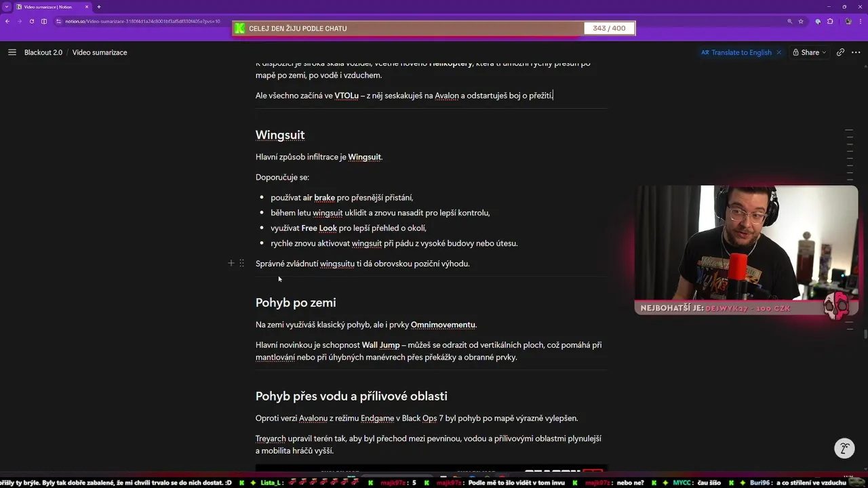Screen dimensions: 868x488
Task: Click Translate to English
Action: click(736, 52)
